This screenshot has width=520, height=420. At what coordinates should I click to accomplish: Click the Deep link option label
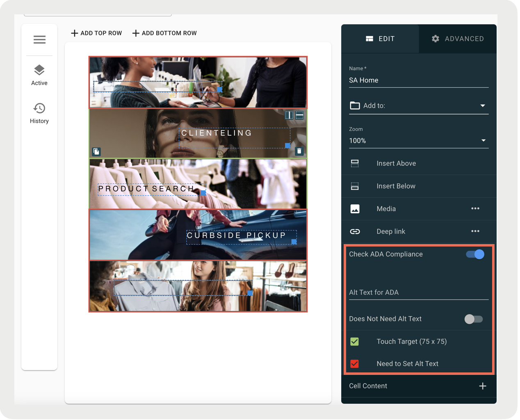coord(391,232)
